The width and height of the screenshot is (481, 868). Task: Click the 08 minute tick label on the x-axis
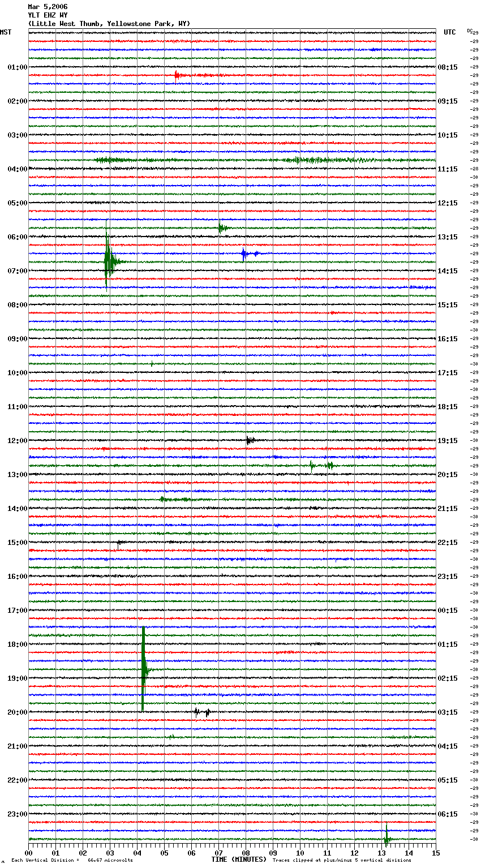tap(246, 853)
